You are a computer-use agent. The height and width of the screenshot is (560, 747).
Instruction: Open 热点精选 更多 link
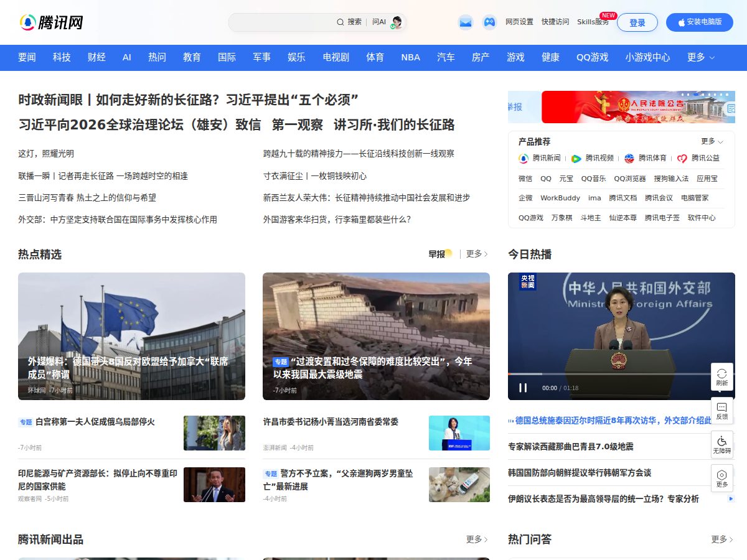point(477,254)
